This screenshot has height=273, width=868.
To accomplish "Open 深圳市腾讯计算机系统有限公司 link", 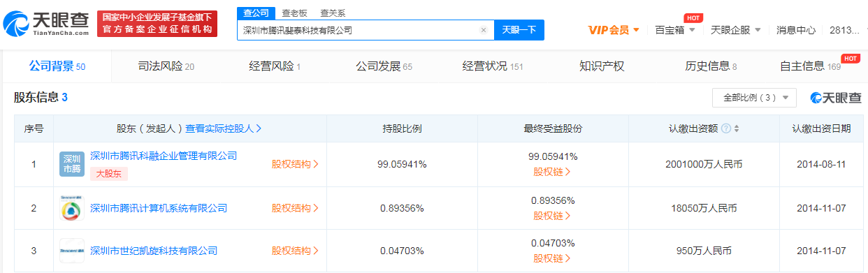I will (x=159, y=208).
